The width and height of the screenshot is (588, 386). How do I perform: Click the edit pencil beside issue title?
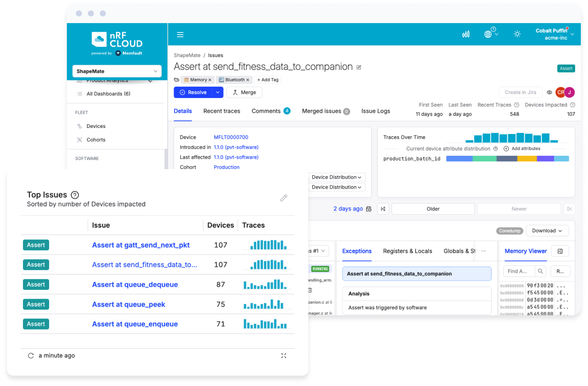click(359, 67)
